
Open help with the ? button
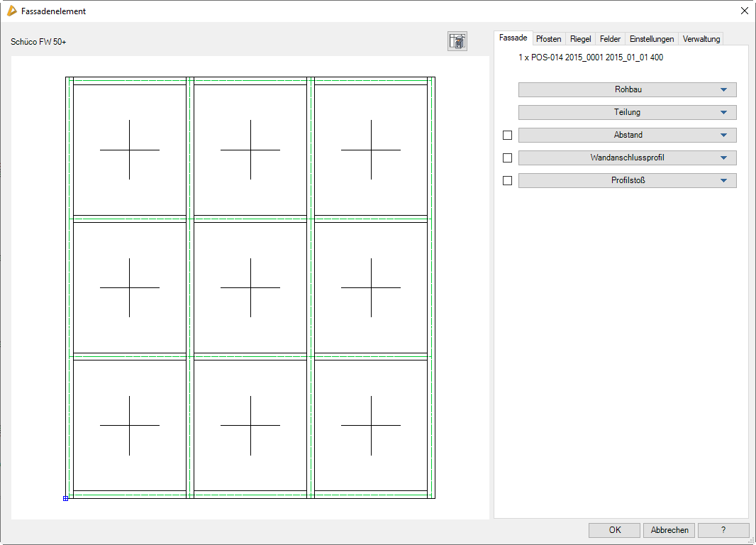tap(723, 530)
